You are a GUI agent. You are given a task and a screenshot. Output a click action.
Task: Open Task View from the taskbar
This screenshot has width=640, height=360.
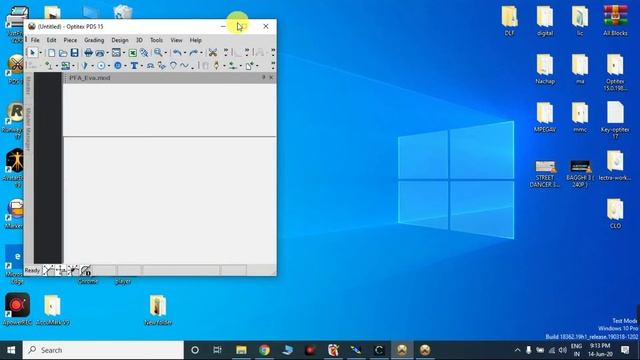(218, 350)
